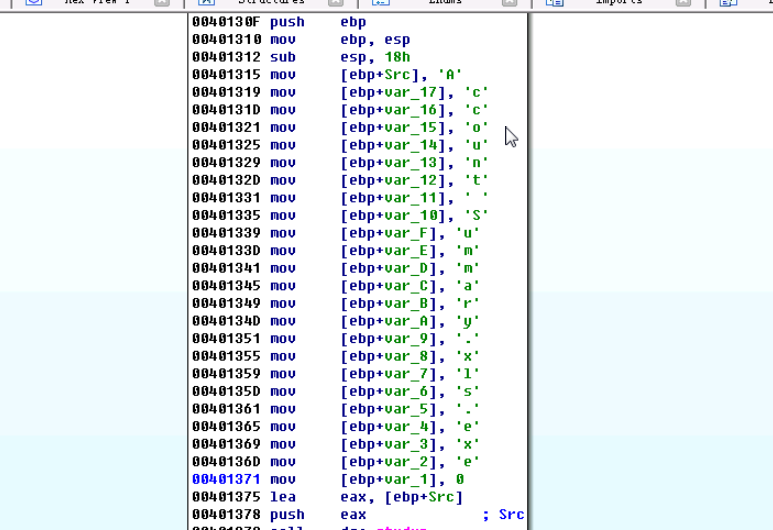Click address 00401355
The width and height of the screenshot is (773, 530).
[226, 356]
